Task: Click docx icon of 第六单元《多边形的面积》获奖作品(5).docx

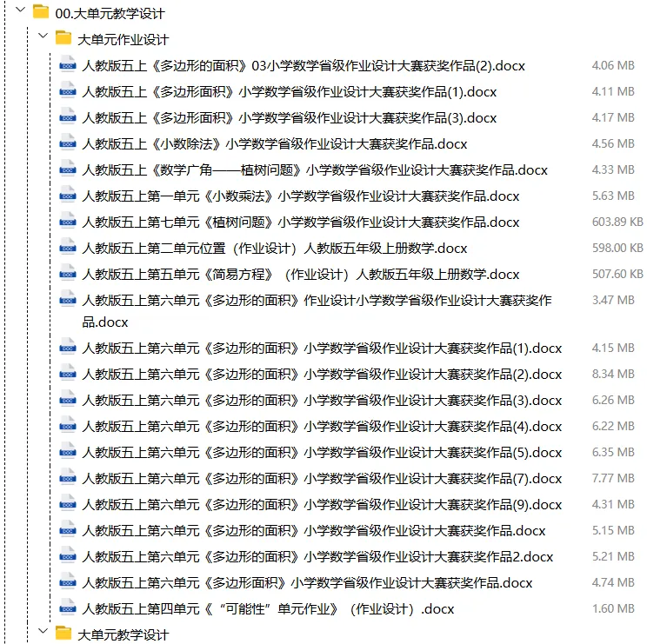Action: pos(68,451)
